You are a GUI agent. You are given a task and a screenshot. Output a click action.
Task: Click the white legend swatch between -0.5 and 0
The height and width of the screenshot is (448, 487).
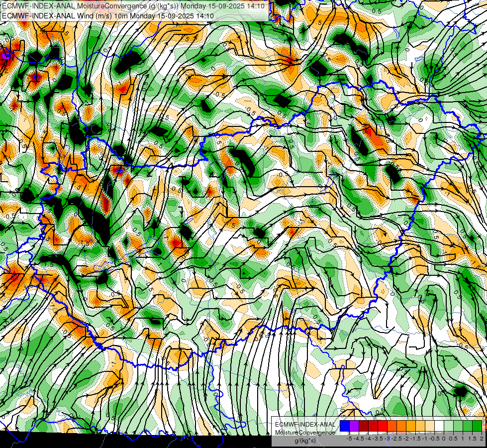click(x=439, y=426)
